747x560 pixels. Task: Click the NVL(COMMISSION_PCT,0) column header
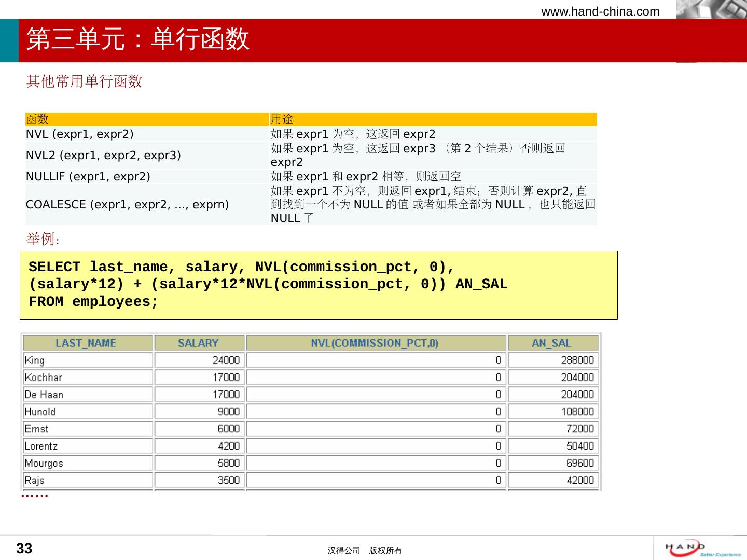(x=375, y=343)
